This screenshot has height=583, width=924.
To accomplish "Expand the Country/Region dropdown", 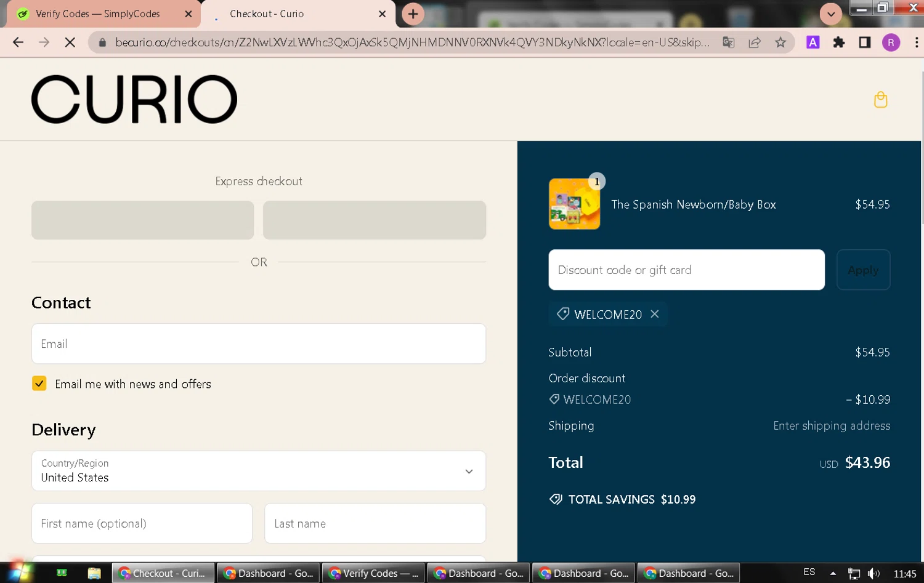I will [x=259, y=471].
